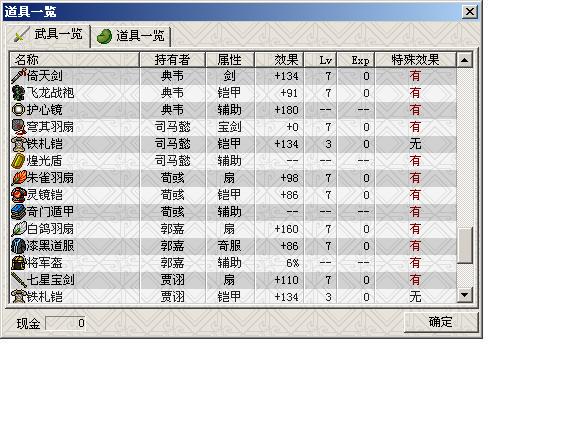Click the vertical scrollbar thumb
Image resolution: width=576 pixels, height=432 pixels.
[x=464, y=245]
